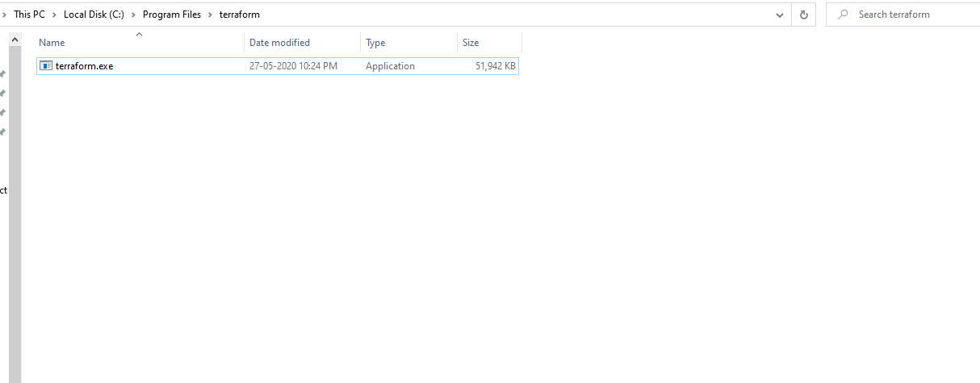Click the terraform breadcrumb segment
This screenshot has height=383, width=980.
pos(240,15)
